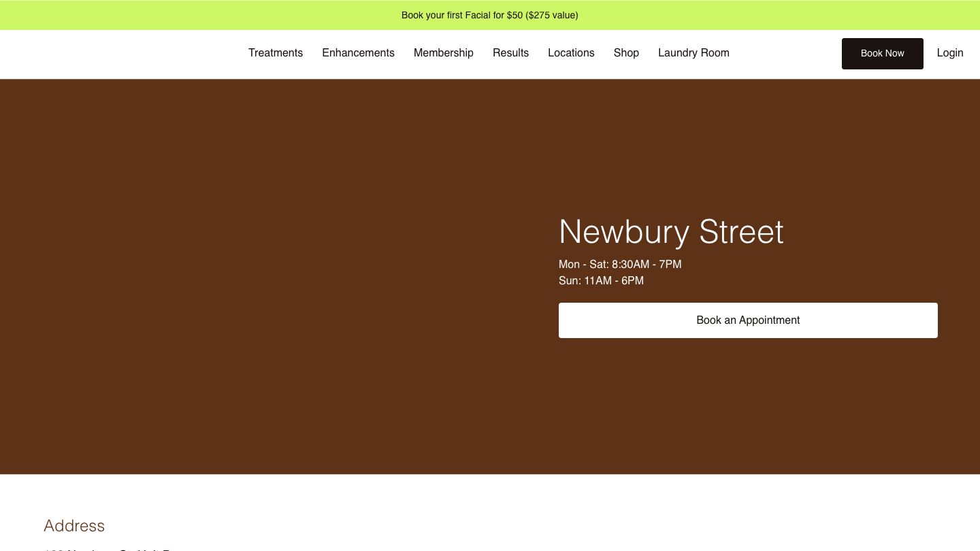The height and width of the screenshot is (551, 980).
Task: Select the Newbury Street heading
Action: coord(671,232)
